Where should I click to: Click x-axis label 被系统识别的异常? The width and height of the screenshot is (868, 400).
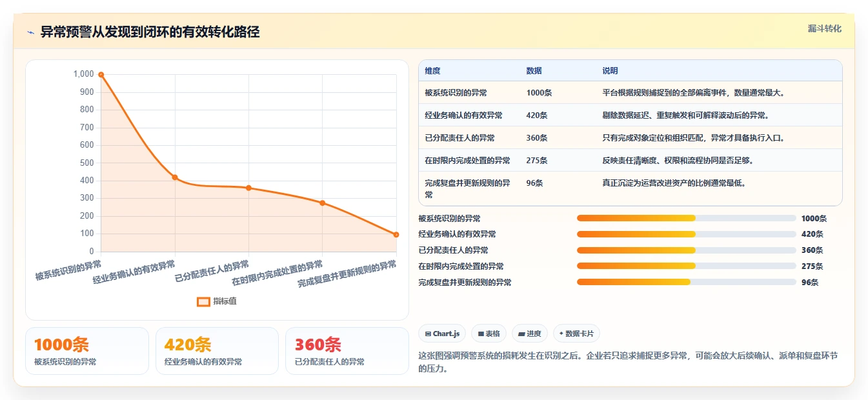[68, 270]
